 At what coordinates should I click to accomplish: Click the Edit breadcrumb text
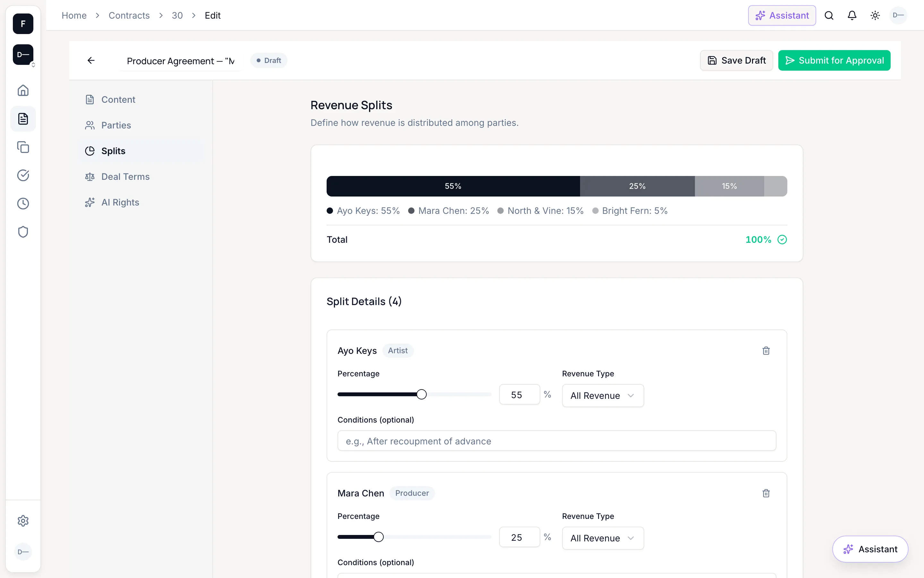click(x=213, y=16)
